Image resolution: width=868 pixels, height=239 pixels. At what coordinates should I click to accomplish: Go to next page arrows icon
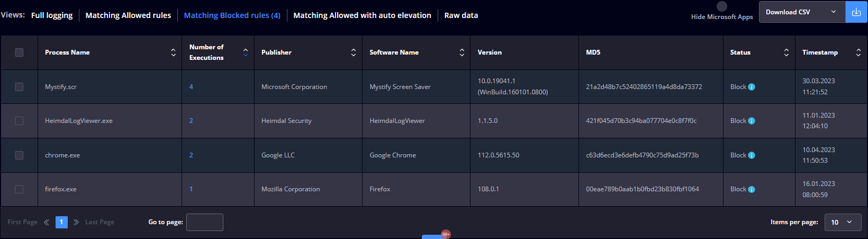76,222
